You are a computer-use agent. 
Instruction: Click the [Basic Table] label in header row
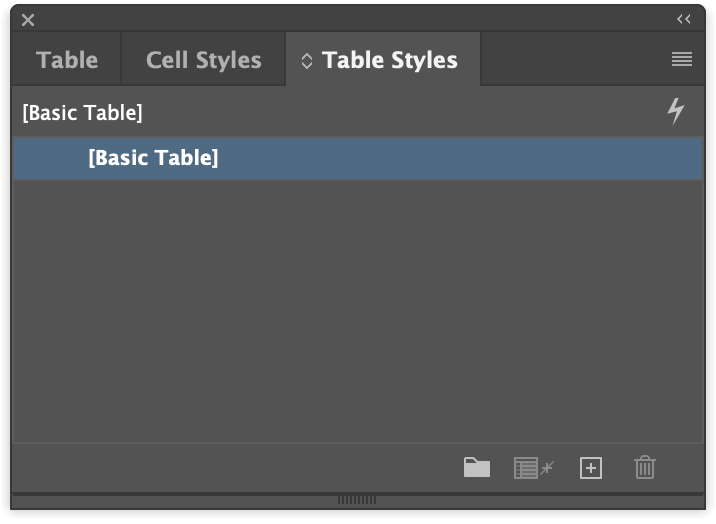83,113
